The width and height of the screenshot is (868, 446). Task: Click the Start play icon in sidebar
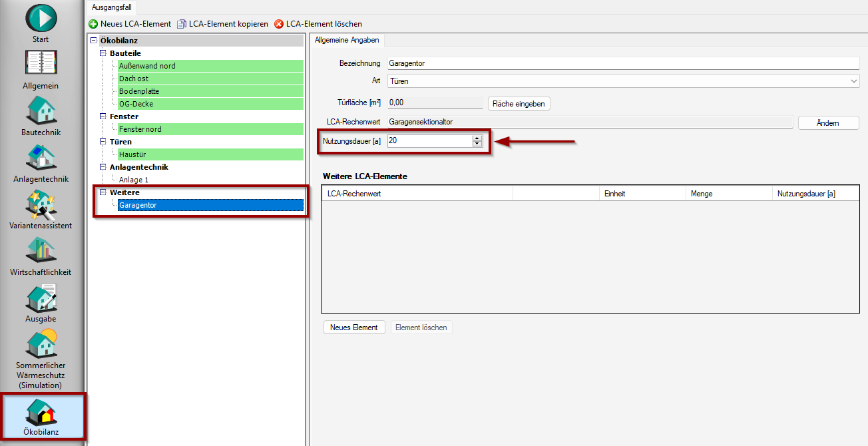click(x=41, y=18)
